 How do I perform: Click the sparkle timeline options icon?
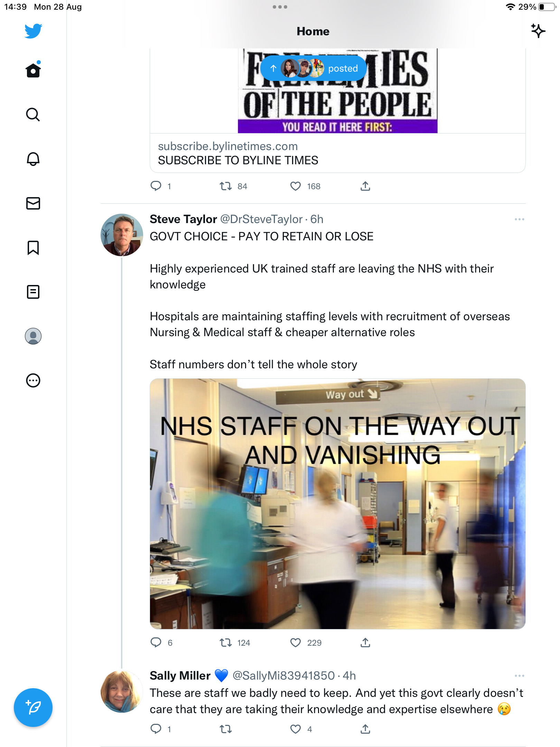538,31
